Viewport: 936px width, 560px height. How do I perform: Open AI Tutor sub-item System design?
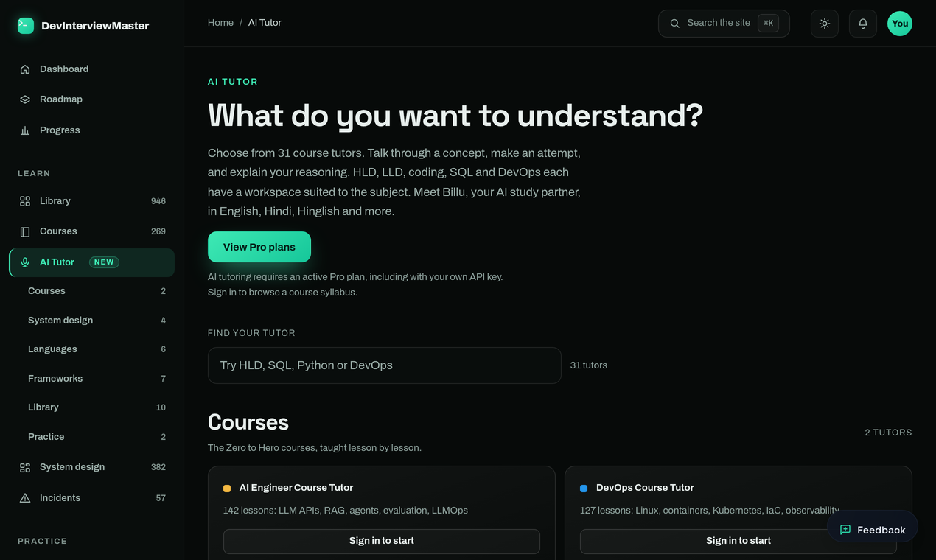[x=97, y=321]
